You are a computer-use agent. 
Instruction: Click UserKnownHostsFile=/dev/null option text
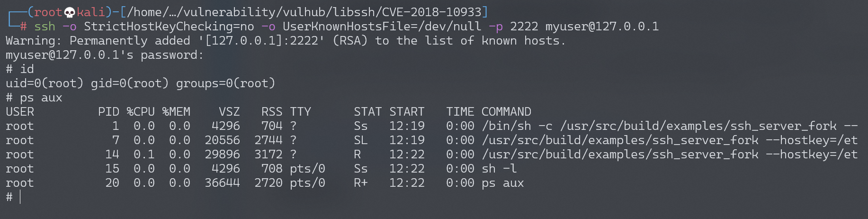382,27
